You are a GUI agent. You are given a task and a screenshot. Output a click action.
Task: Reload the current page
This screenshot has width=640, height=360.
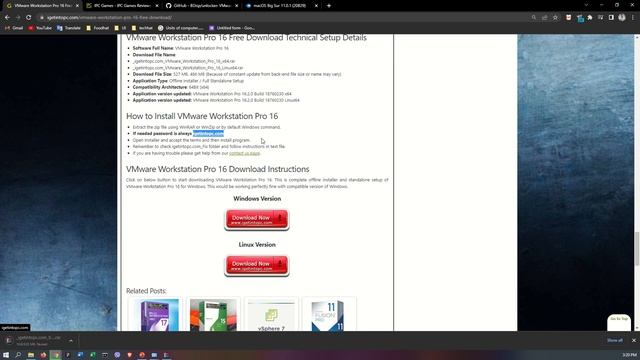coord(29,18)
